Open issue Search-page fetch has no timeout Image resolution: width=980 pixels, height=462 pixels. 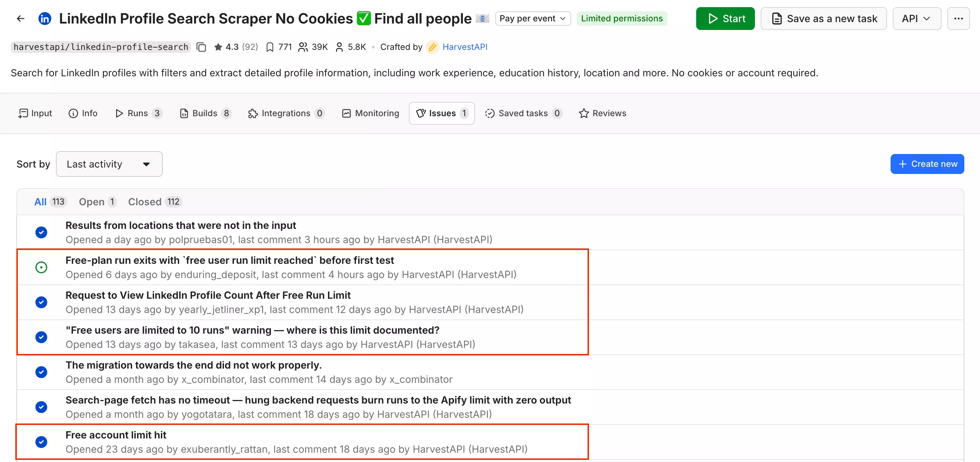[x=318, y=400]
